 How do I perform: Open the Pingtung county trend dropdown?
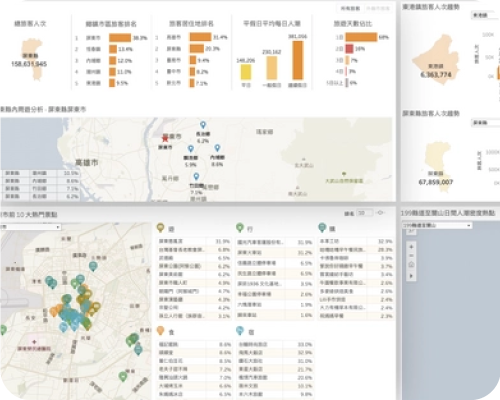(485, 123)
